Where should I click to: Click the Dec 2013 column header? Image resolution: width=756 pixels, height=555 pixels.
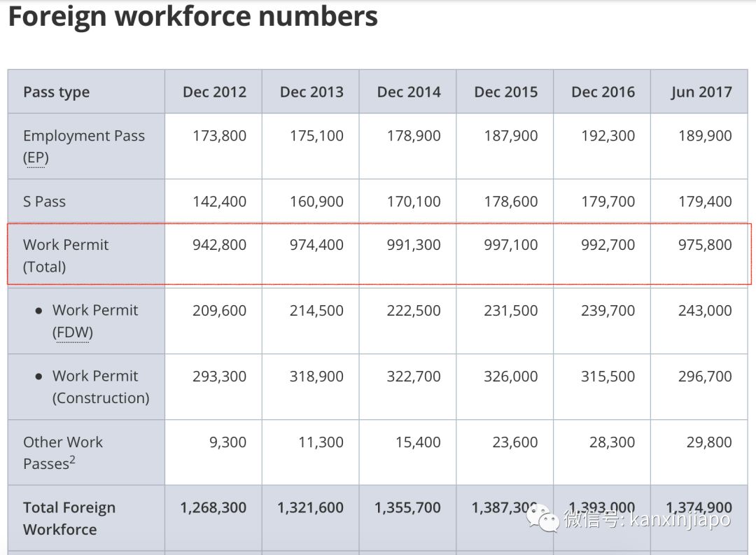(311, 92)
